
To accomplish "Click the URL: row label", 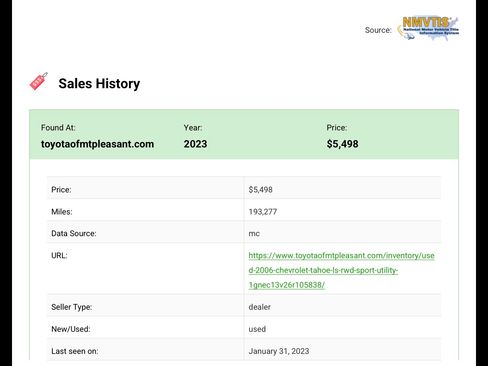I will [x=59, y=256].
